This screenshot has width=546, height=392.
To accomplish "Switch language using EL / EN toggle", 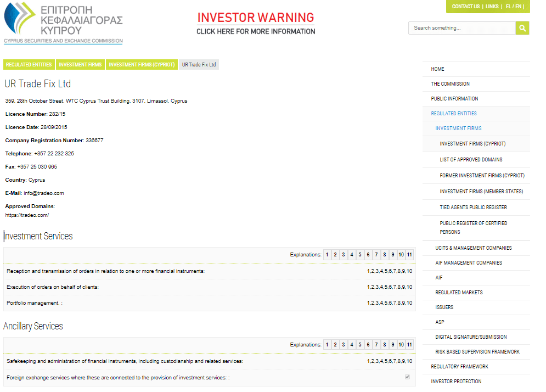I will pos(514,7).
